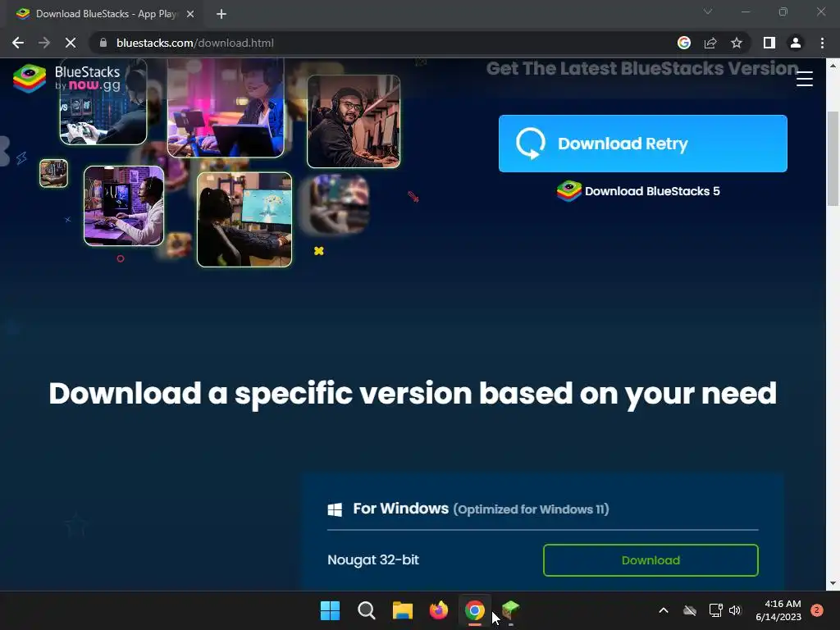Image resolution: width=840 pixels, height=630 pixels.
Task: Click the Download Retry button
Action: (642, 144)
